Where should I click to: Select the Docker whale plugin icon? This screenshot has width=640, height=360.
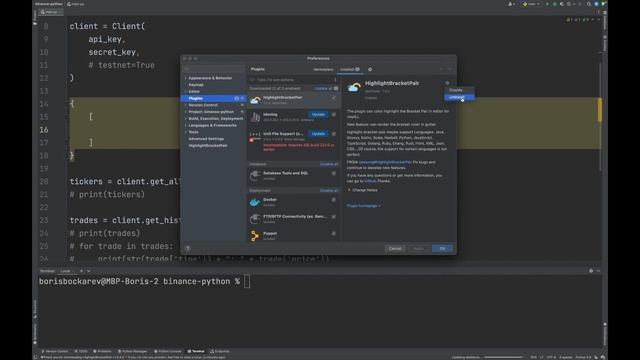(x=255, y=202)
